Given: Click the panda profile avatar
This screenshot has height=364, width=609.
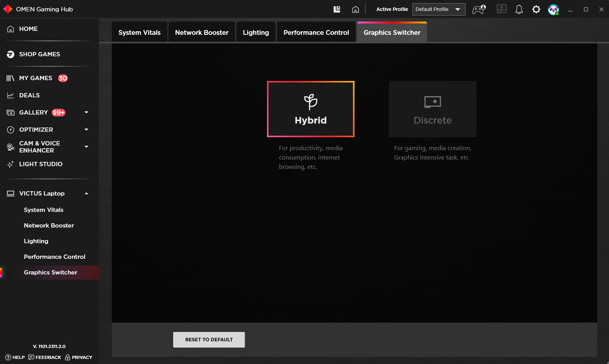Looking at the screenshot, I should (553, 9).
